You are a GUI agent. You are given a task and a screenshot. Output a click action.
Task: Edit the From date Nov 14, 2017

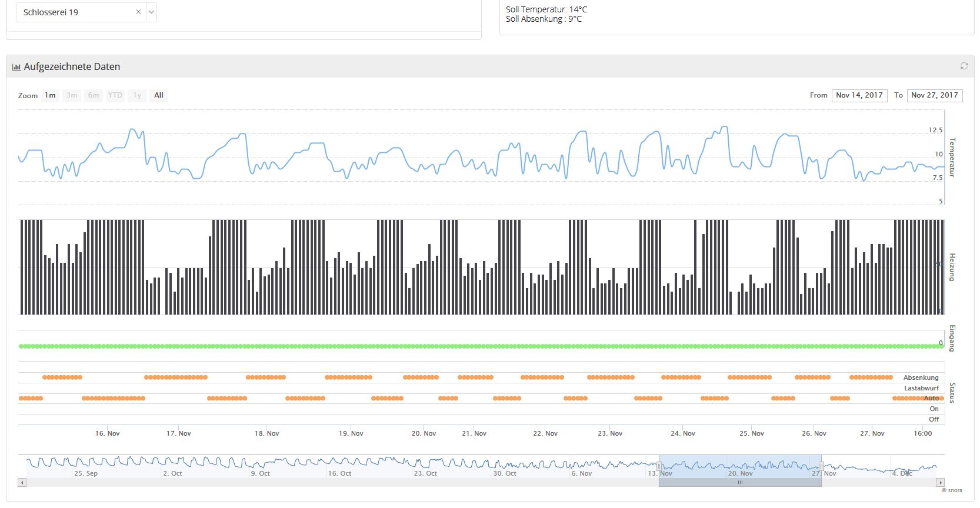[859, 95]
